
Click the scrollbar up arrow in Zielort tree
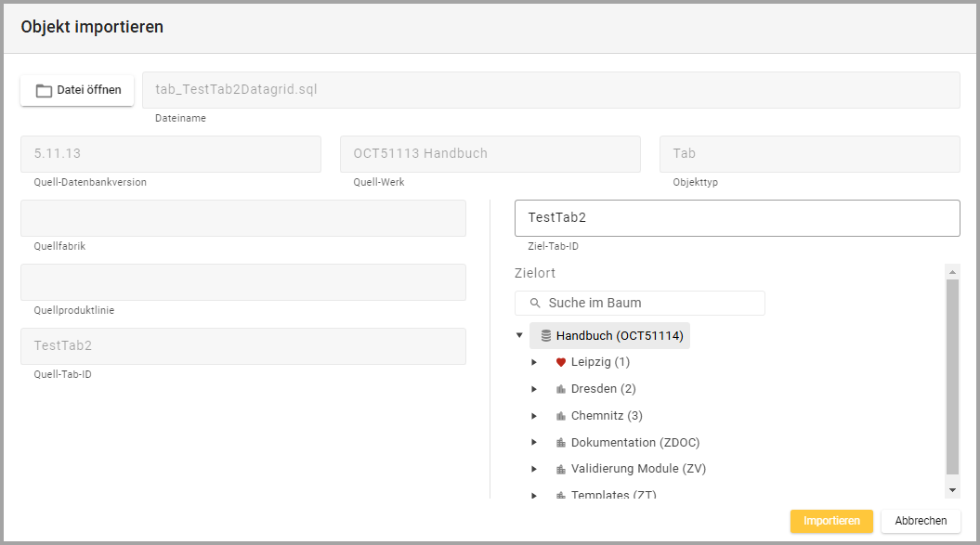pos(952,271)
